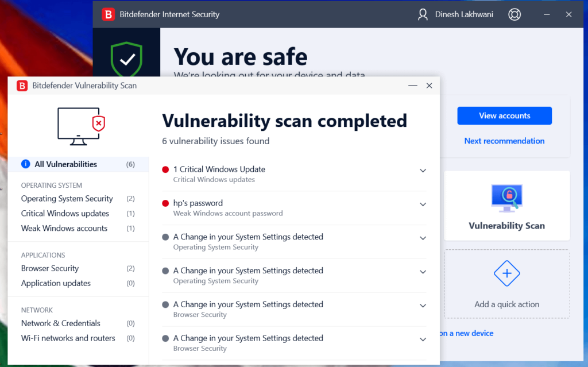
Task: Minimize the Vulnerability Scan window
Action: tap(412, 86)
